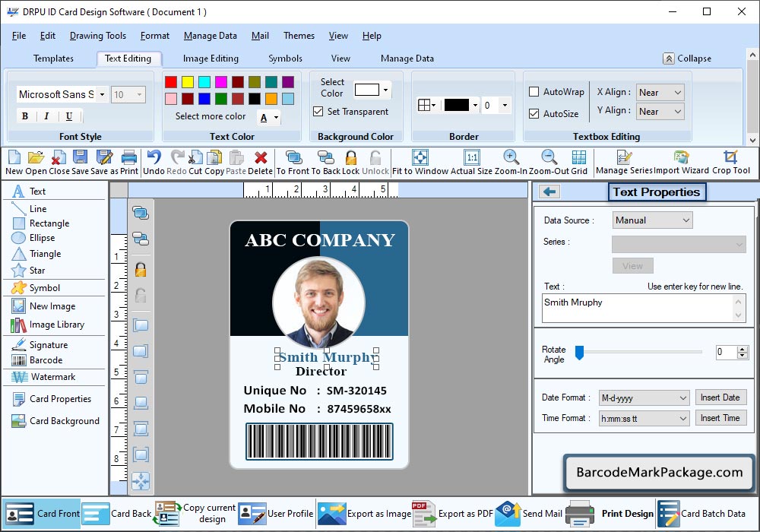This screenshot has width=760, height=532.
Task: Open the Drawing Tools menu
Action: click(x=98, y=36)
